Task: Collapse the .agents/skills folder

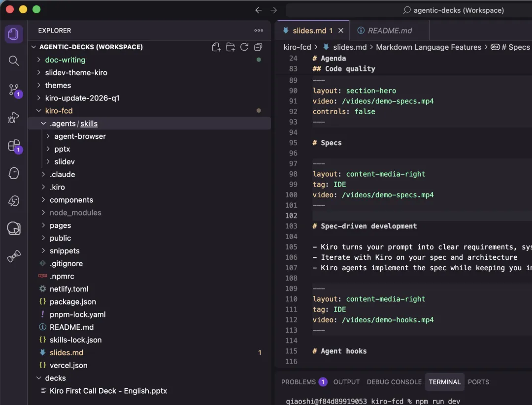Action: [x=43, y=124]
